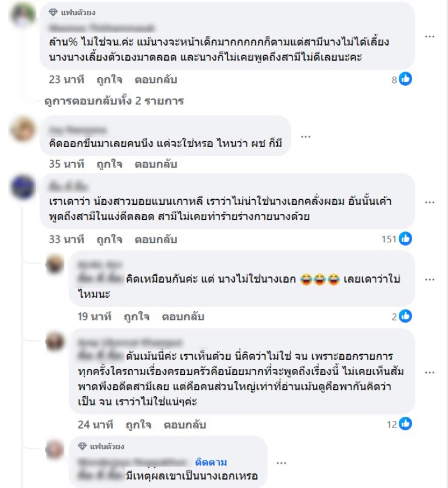The width and height of the screenshot is (448, 488).
Task: Open the blue avatar of 33-minute commenter
Action: point(23,187)
